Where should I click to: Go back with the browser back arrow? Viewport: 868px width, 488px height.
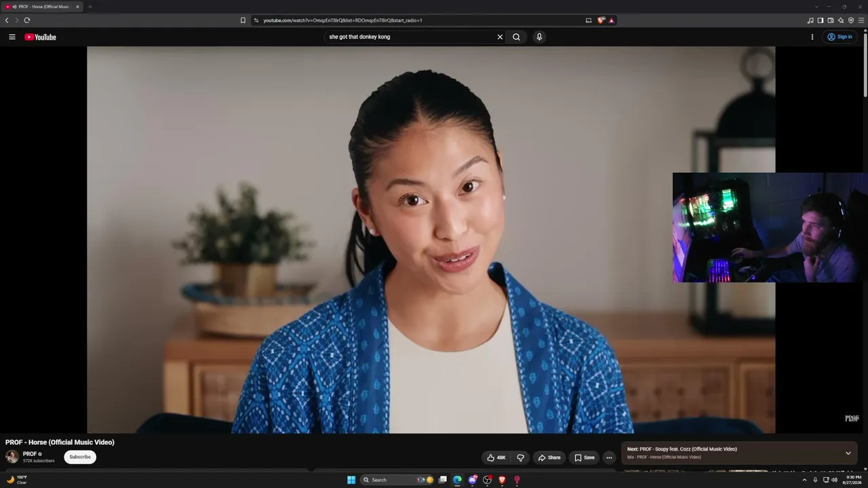tap(7, 20)
